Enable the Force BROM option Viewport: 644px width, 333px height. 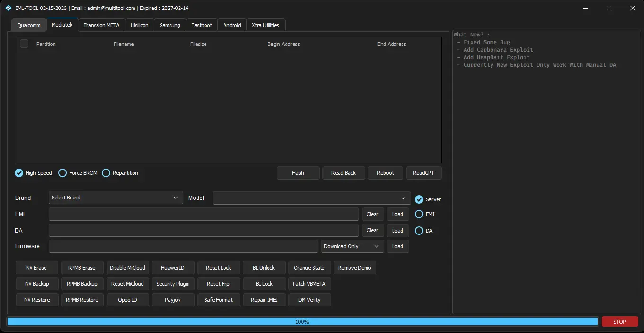(63, 173)
